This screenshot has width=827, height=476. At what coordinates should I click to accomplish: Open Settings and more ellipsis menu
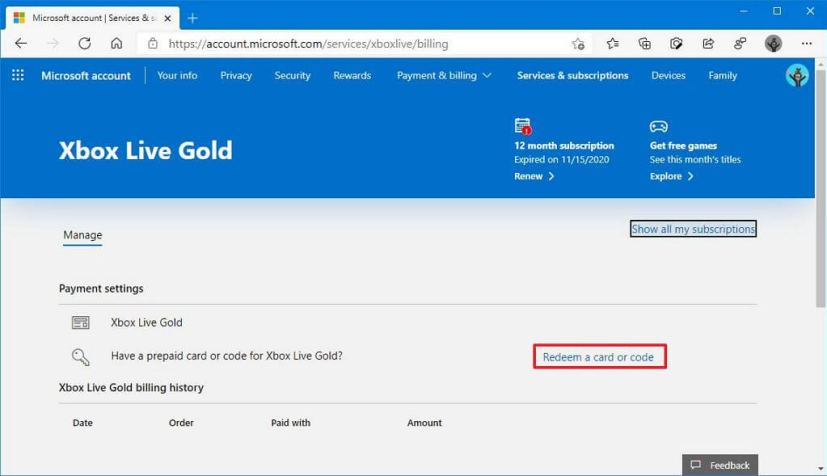[x=806, y=44]
